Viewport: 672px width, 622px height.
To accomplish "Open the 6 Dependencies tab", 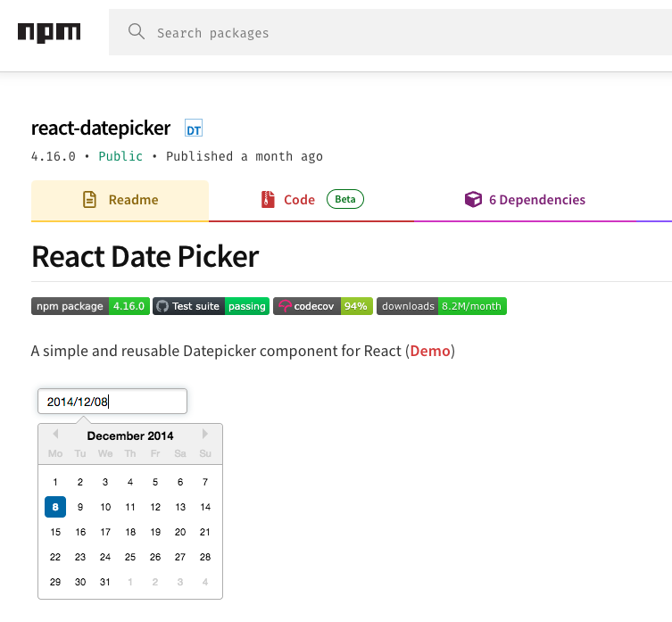I will pos(526,200).
